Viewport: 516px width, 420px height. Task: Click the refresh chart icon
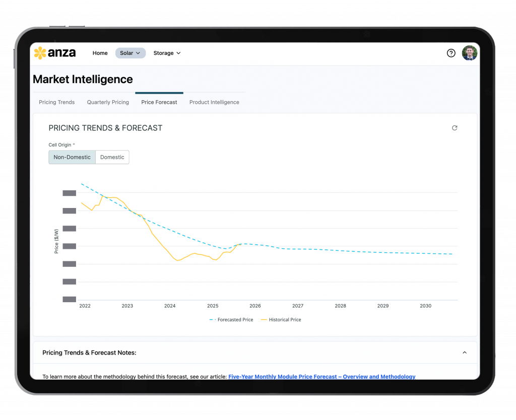tap(455, 128)
